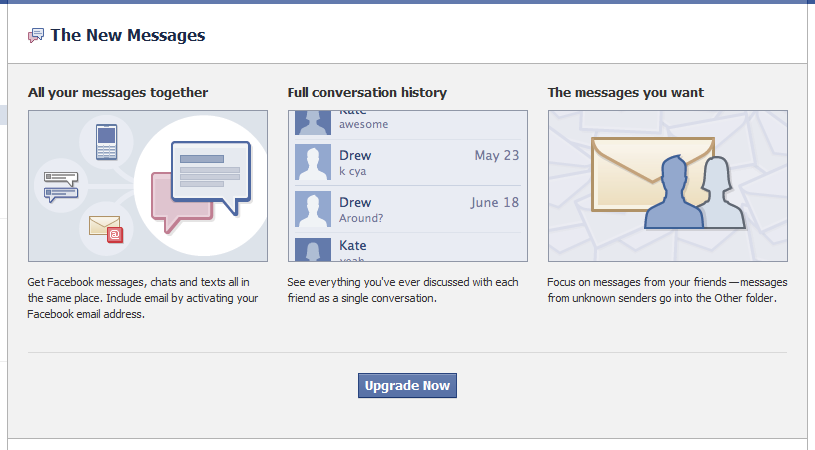Click the email envelope icon with red @ badge
This screenshot has height=450, width=815.
tap(106, 229)
